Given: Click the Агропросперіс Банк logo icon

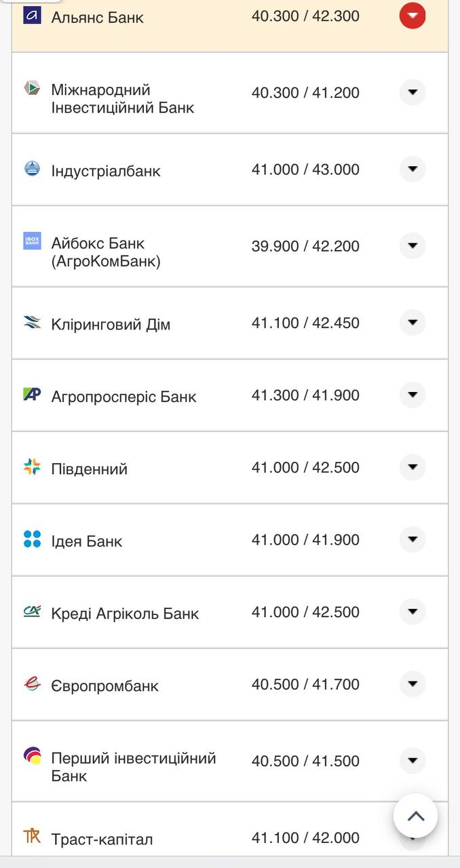Looking at the screenshot, I should (32, 394).
